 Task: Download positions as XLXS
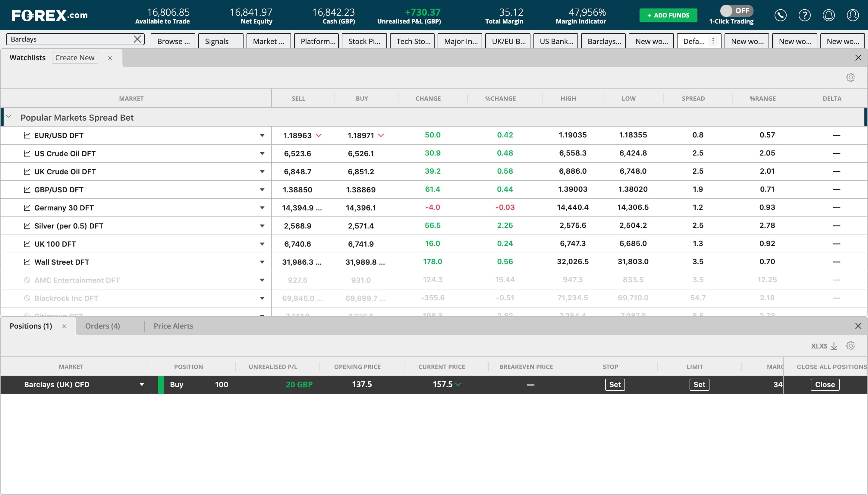pyautogui.click(x=824, y=346)
